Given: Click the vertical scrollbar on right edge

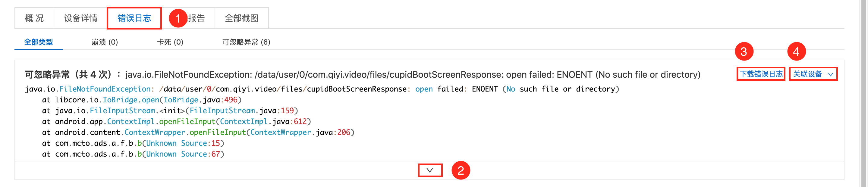Looking at the screenshot, I should pos(863,93).
